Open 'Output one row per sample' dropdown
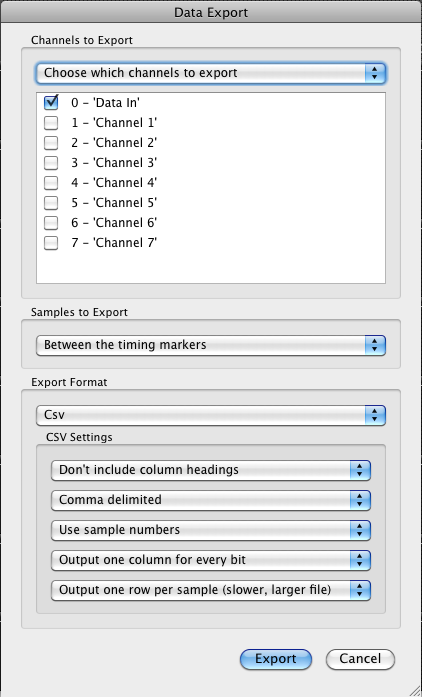The width and height of the screenshot is (422, 697). pyautogui.click(x=211, y=590)
